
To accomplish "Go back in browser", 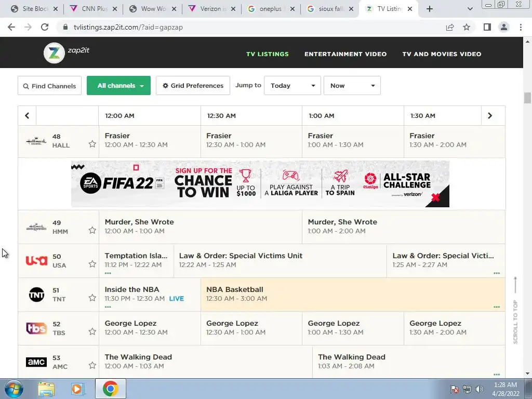I will (11, 27).
